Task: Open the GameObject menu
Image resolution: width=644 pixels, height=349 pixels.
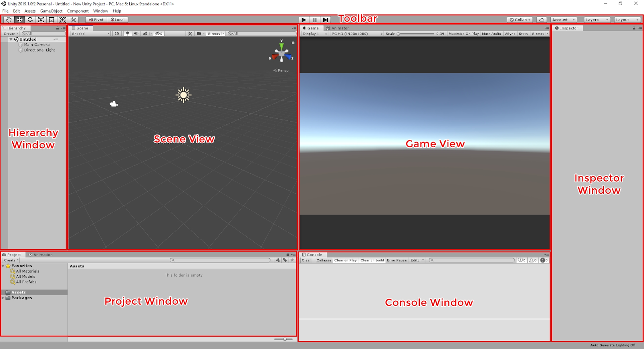Action: (51, 11)
